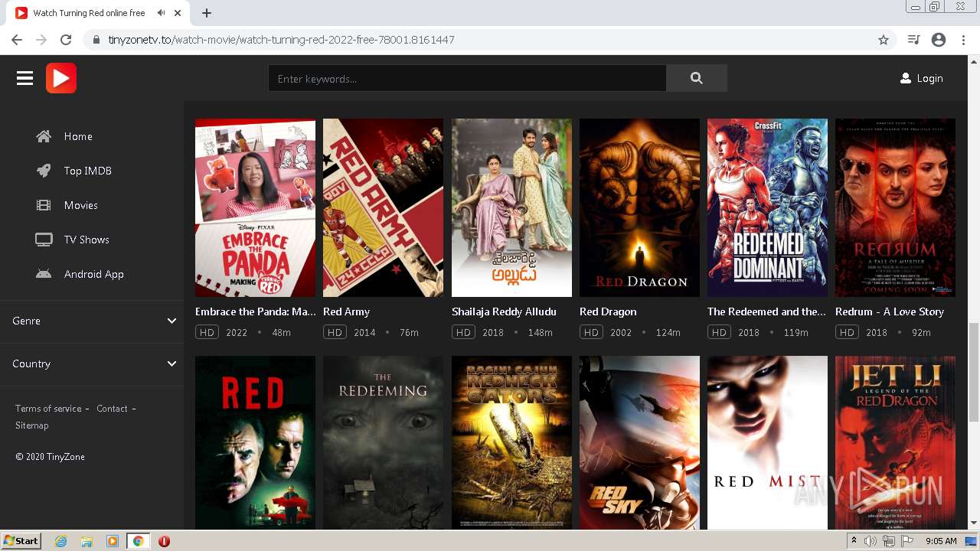
Task: Open The Redeemed and the Dominant title
Action: click(x=766, y=311)
